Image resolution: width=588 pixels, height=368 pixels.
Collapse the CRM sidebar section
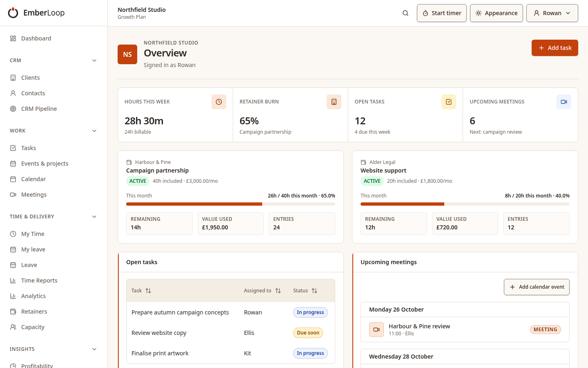click(x=94, y=61)
